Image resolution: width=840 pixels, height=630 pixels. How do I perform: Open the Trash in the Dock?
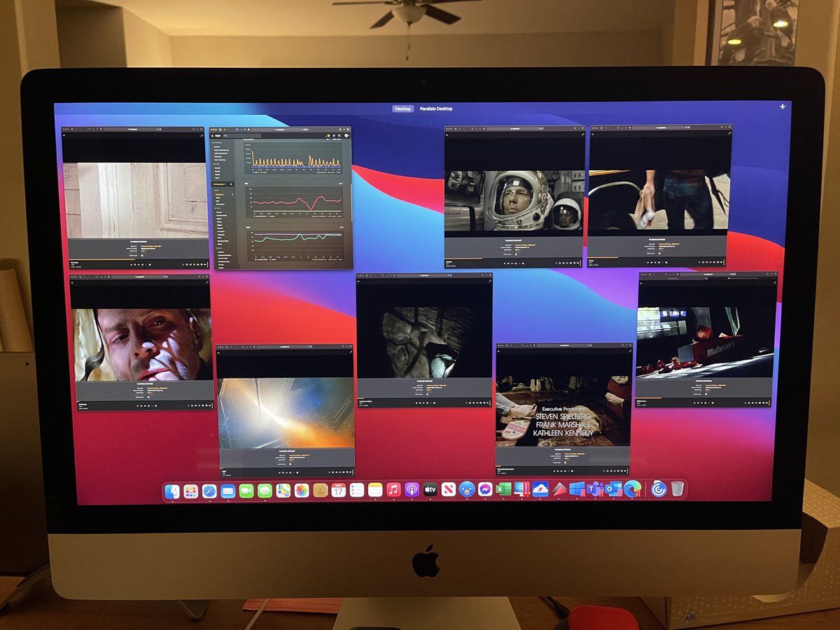[x=677, y=489]
